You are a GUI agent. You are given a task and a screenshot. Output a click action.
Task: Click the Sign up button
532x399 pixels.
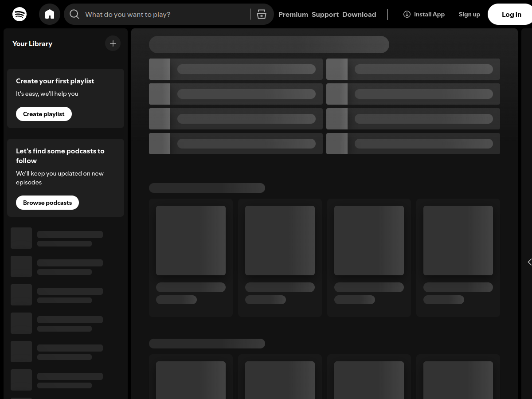click(469, 14)
